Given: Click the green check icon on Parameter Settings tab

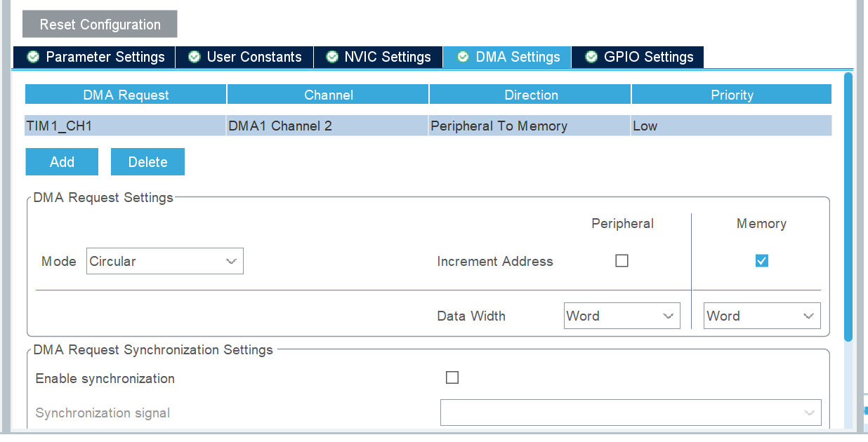Looking at the screenshot, I should click(x=33, y=57).
